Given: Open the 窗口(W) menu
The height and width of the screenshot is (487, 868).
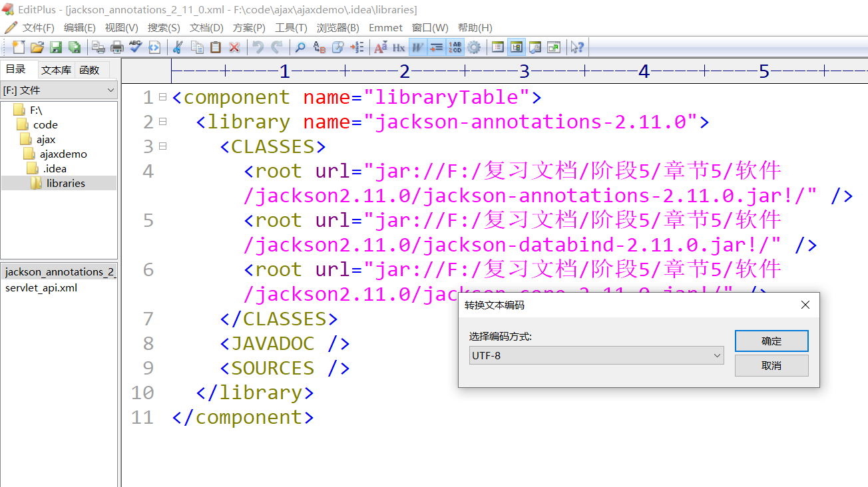Looking at the screenshot, I should [x=430, y=27].
